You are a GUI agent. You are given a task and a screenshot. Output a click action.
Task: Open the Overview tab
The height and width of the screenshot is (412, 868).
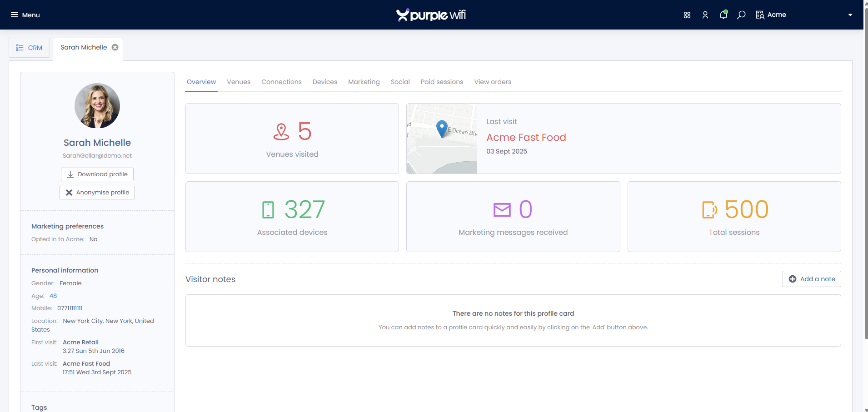(x=201, y=82)
